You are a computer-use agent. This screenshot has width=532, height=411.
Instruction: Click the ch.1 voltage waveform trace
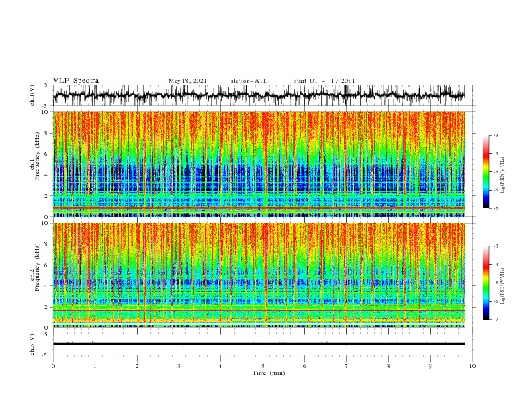click(259, 95)
